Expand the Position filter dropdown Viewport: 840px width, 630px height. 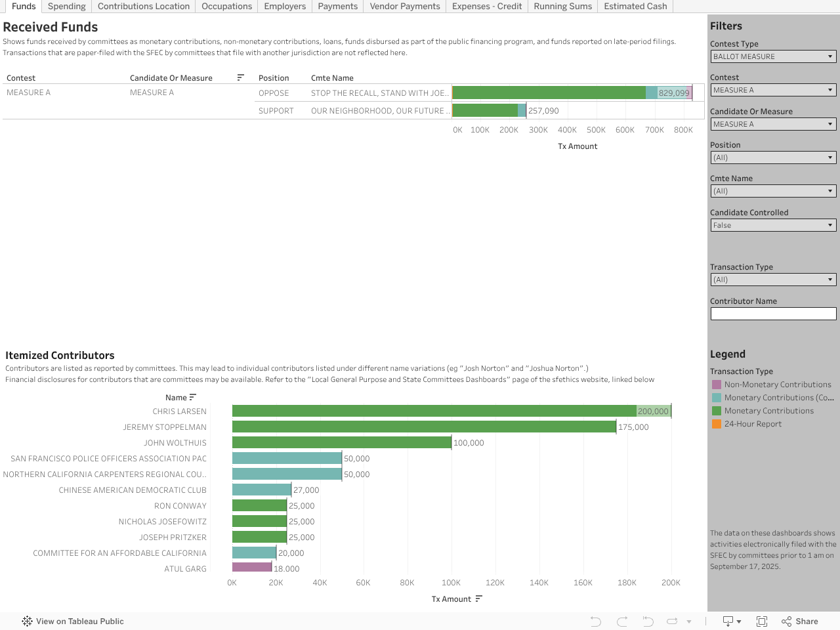click(773, 157)
